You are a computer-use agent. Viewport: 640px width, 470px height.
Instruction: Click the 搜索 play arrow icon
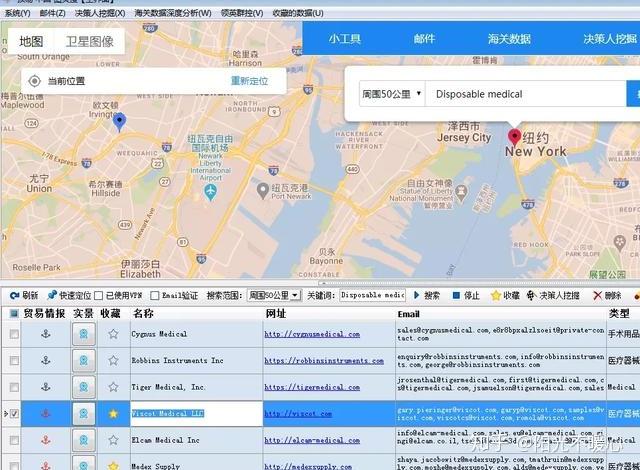pyautogui.click(x=417, y=295)
